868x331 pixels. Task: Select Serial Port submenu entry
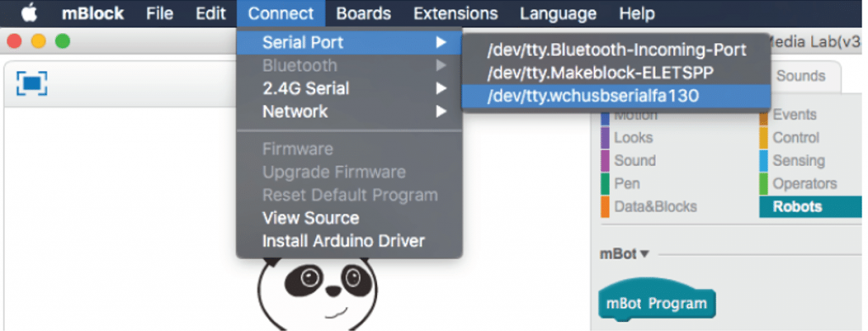(349, 42)
